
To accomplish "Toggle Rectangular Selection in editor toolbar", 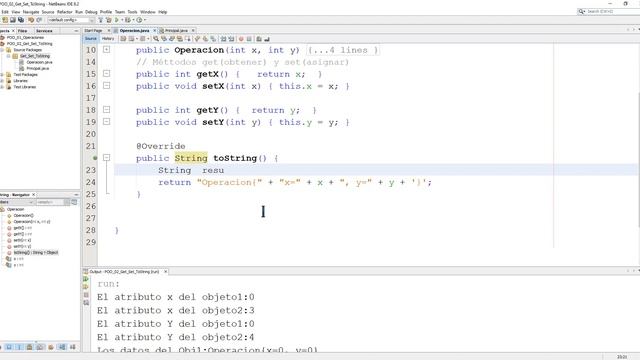I will [187, 39].
